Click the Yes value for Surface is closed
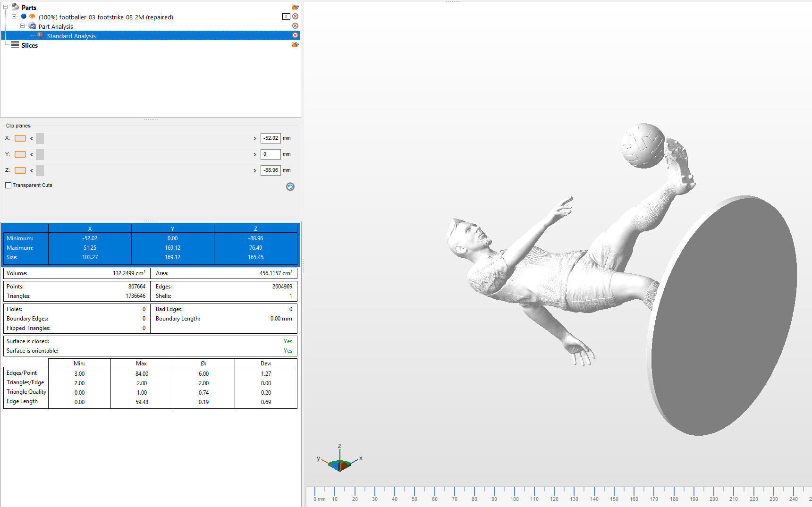This screenshot has width=812, height=507. [x=288, y=341]
